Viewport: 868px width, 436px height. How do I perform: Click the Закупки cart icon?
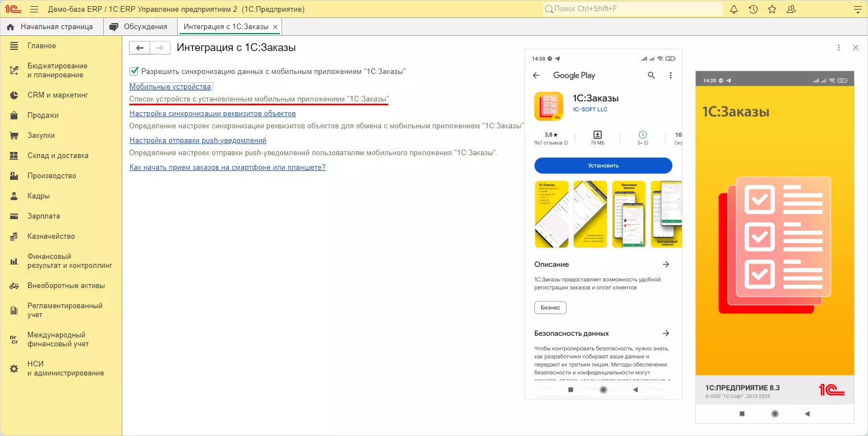pos(15,136)
